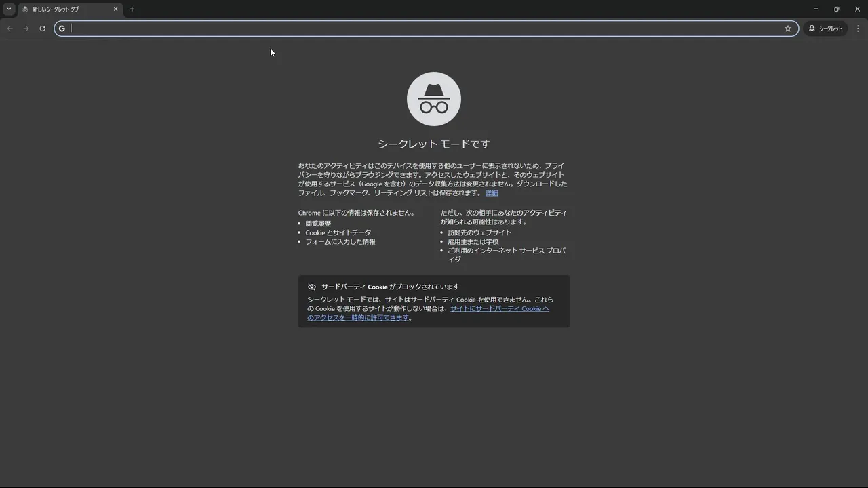Image resolution: width=868 pixels, height=488 pixels.
Task: Open the Chrome three-dot menu
Action: pos(858,28)
